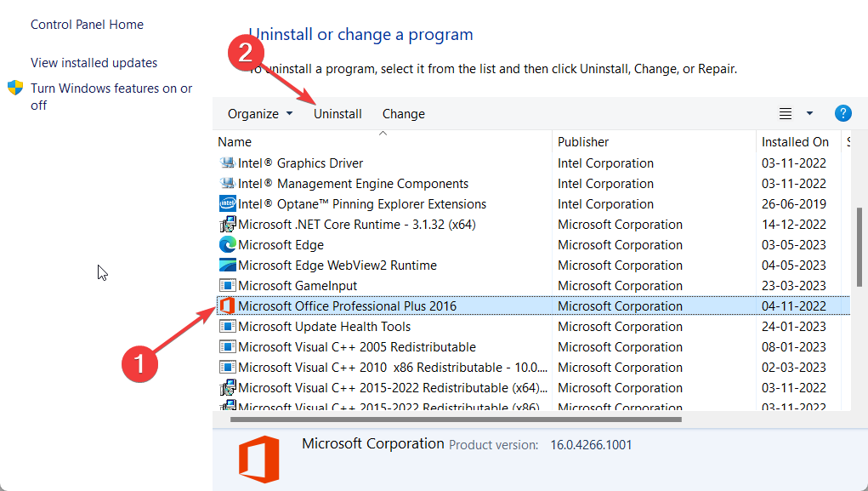Open the view options dropdown arrow
This screenshot has height=491, width=868.
[809, 114]
